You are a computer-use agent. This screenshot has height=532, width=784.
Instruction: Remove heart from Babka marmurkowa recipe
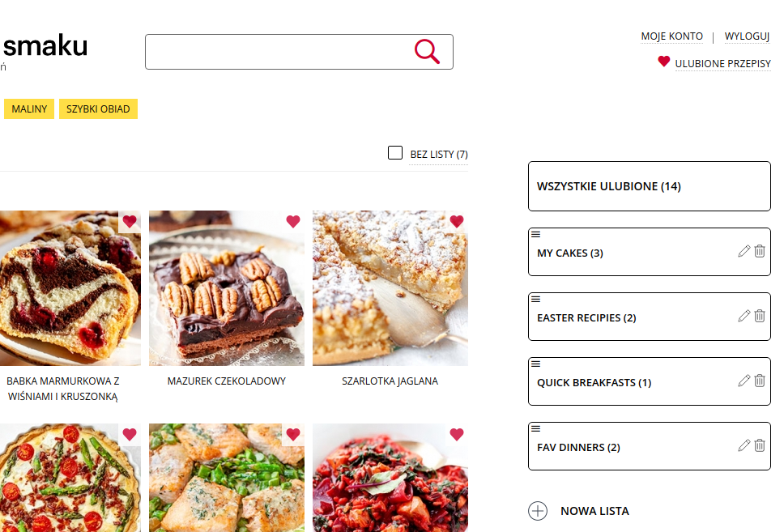[130, 222]
